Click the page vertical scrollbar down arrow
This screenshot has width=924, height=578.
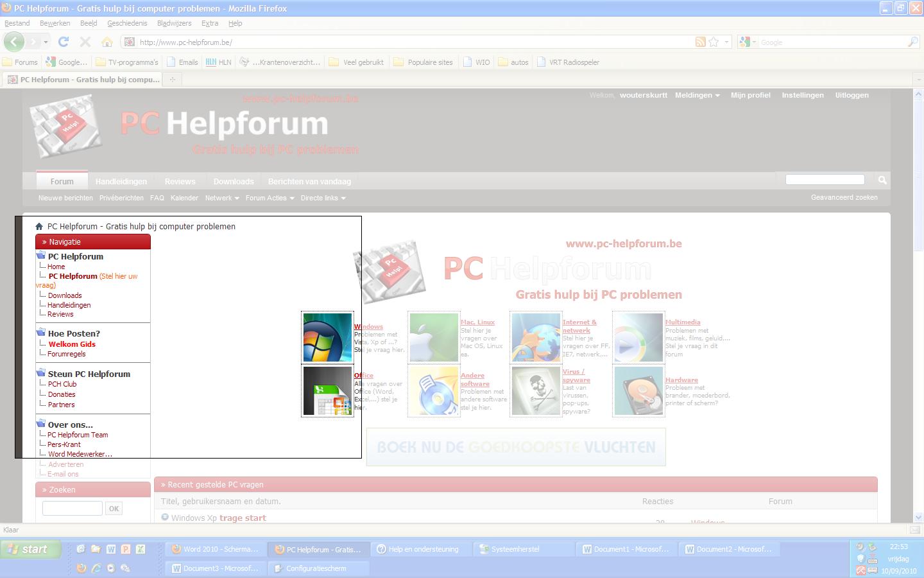click(918, 517)
